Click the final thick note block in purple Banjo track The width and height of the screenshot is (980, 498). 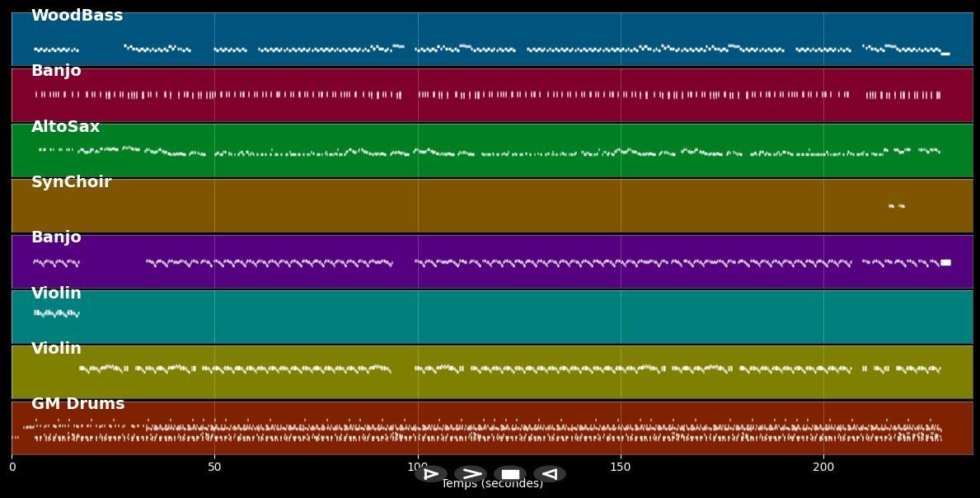point(945,262)
